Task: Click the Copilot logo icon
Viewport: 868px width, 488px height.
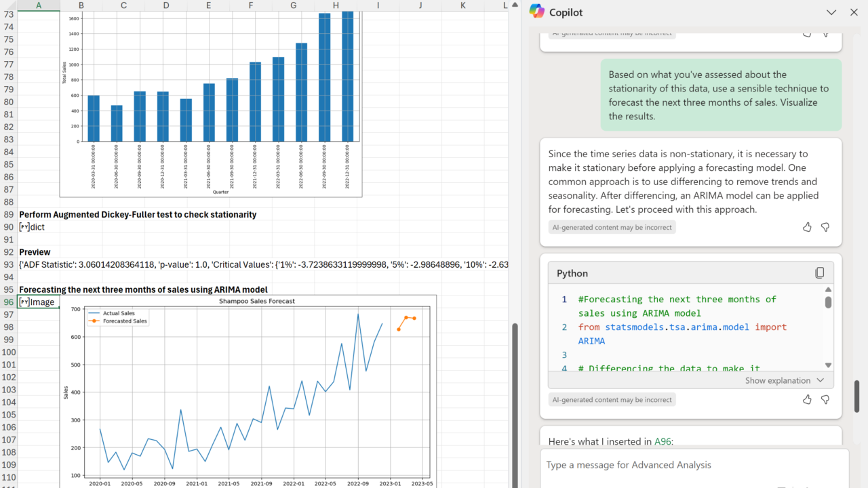Action: [536, 12]
